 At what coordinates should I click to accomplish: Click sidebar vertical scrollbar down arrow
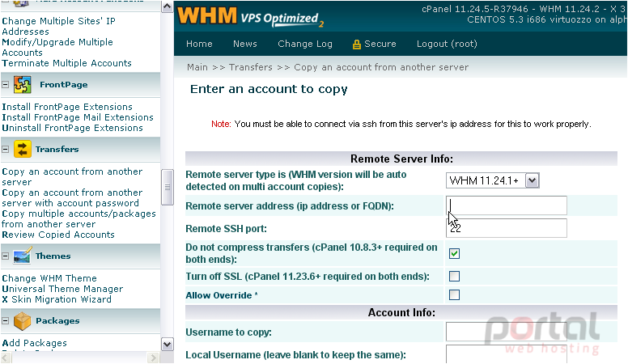pos(167,345)
